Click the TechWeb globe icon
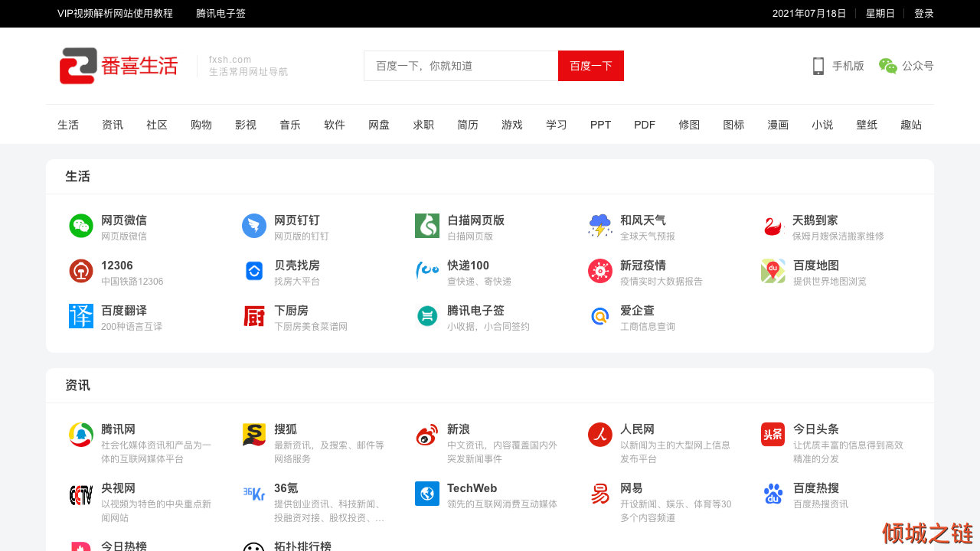980x551 pixels. pyautogui.click(x=427, y=494)
